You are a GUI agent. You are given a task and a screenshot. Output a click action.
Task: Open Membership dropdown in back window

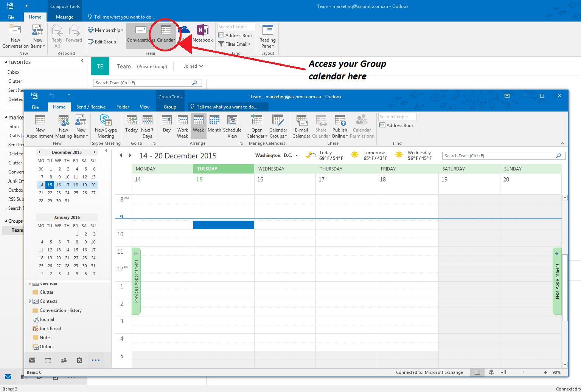tap(106, 30)
